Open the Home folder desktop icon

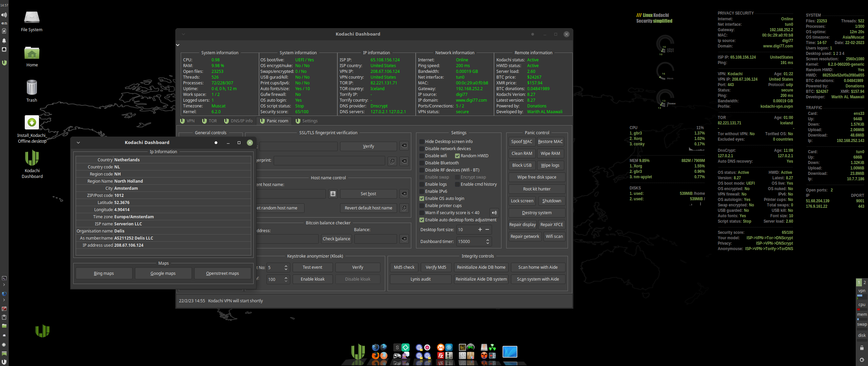click(32, 57)
